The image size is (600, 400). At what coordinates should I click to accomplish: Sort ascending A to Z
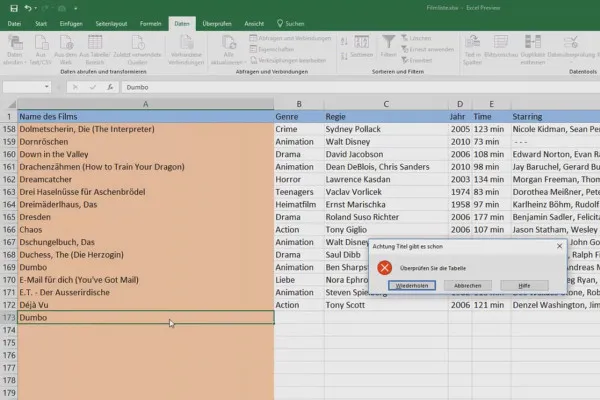tap(344, 41)
